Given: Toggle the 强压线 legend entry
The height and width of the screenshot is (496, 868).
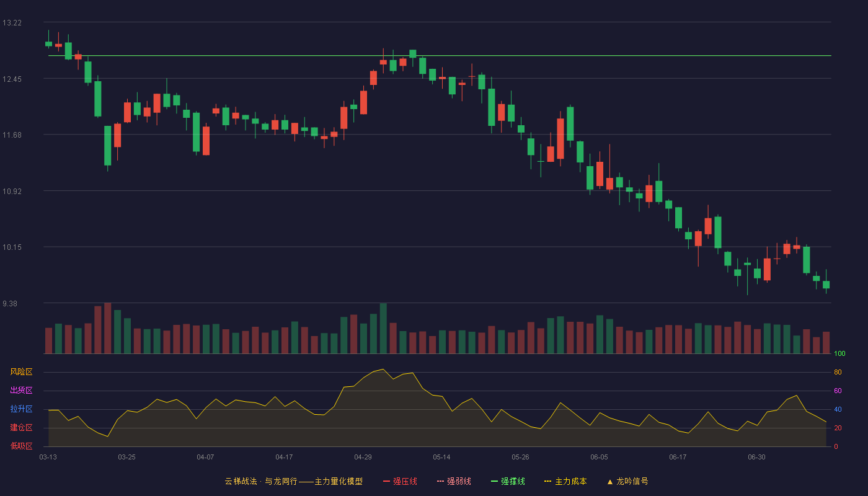Looking at the screenshot, I should coord(400,481).
